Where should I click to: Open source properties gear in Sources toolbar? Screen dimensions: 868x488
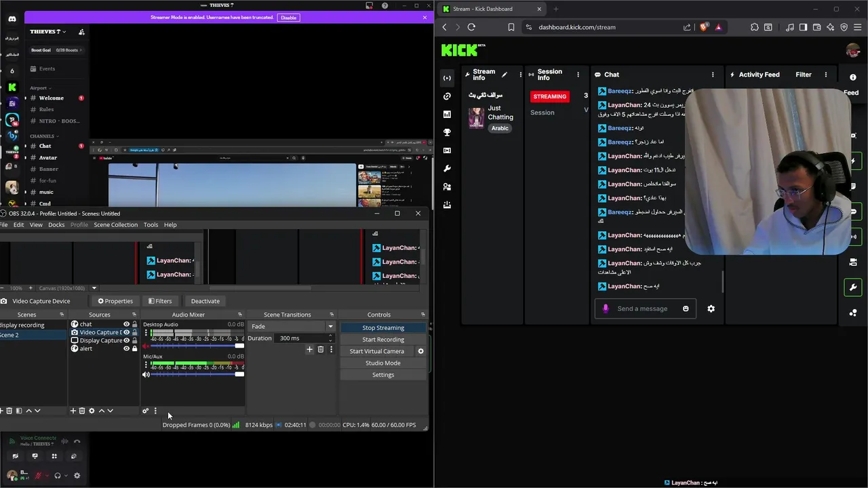pyautogui.click(x=92, y=411)
